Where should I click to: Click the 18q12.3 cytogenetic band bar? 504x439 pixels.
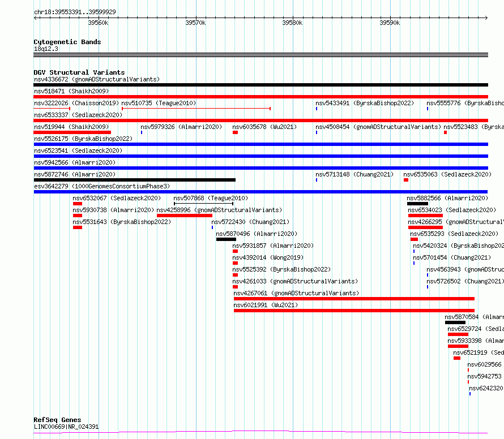[260, 55]
